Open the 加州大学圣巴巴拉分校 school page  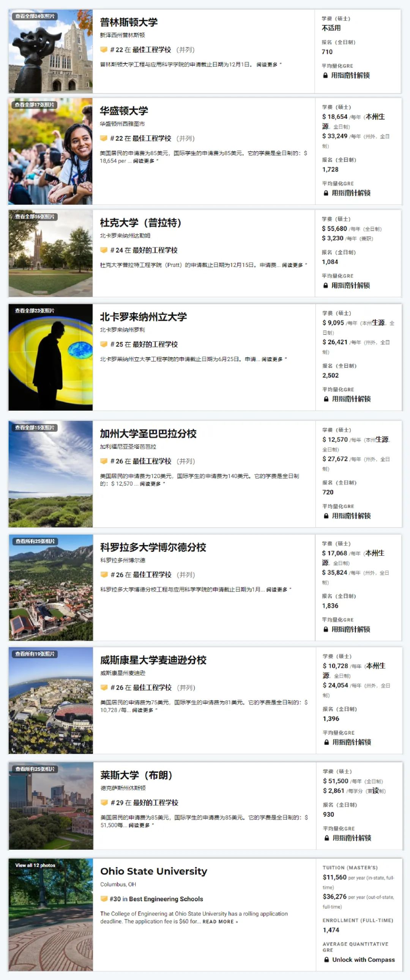[148, 434]
